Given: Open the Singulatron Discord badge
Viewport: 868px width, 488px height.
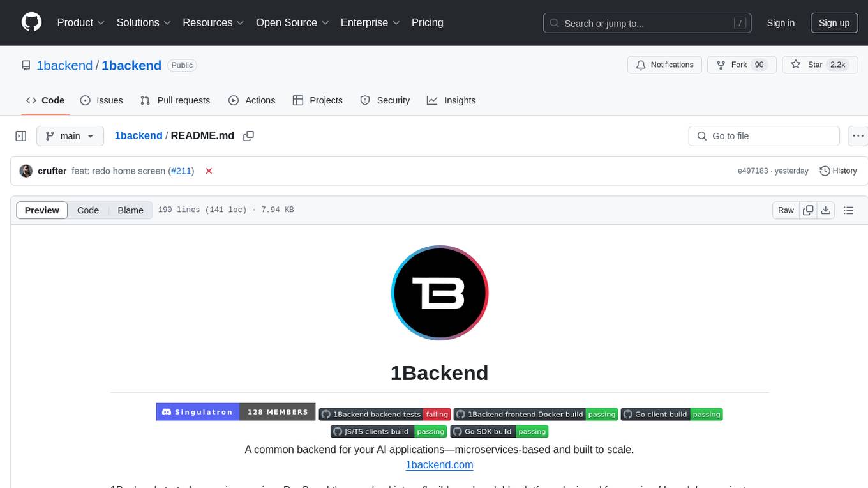Looking at the screenshot, I should tap(236, 412).
